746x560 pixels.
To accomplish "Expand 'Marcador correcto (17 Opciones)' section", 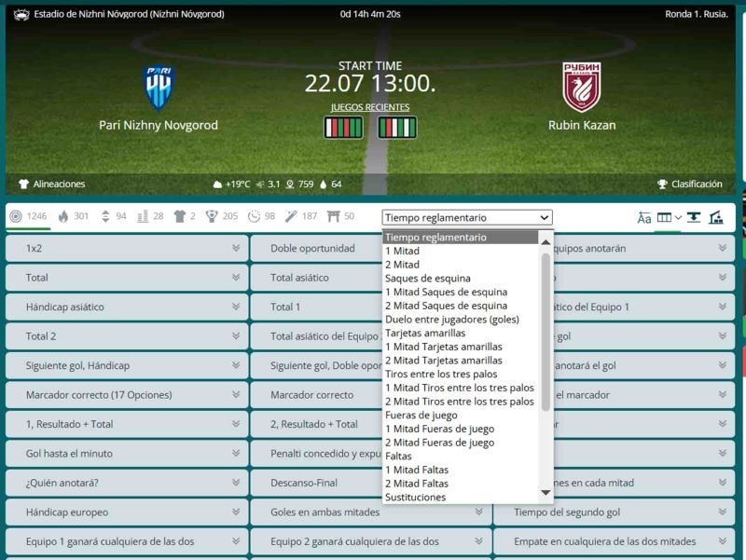I will tap(126, 395).
